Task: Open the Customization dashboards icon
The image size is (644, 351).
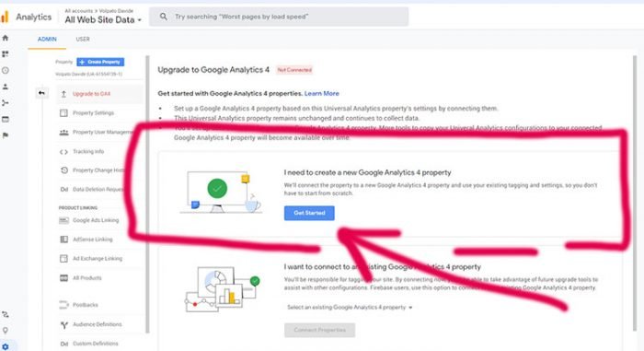Action: coord(6,54)
